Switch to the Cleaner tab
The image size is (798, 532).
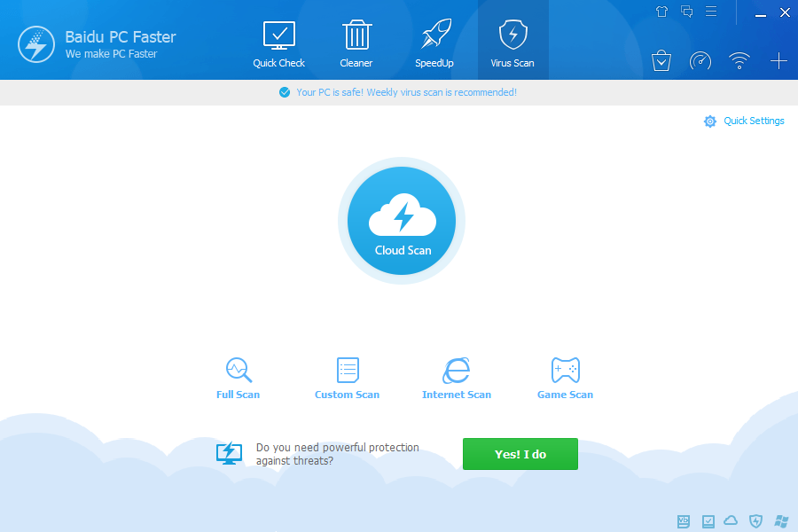pos(356,44)
